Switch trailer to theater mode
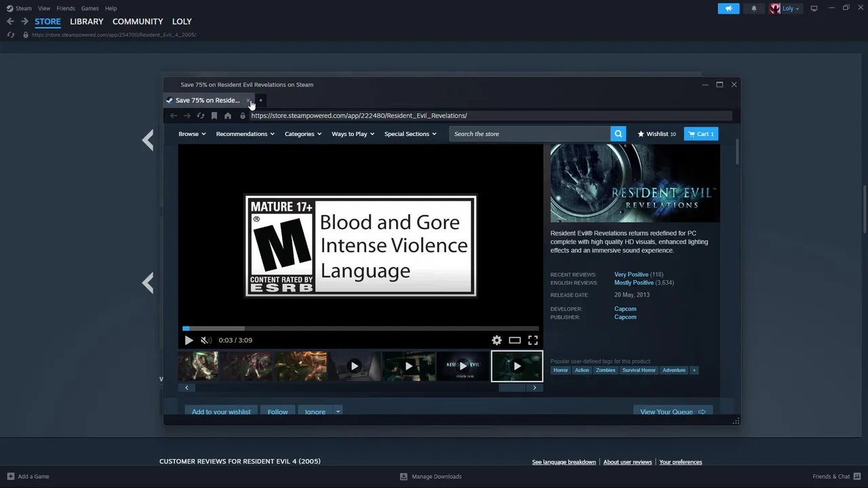 pos(515,340)
